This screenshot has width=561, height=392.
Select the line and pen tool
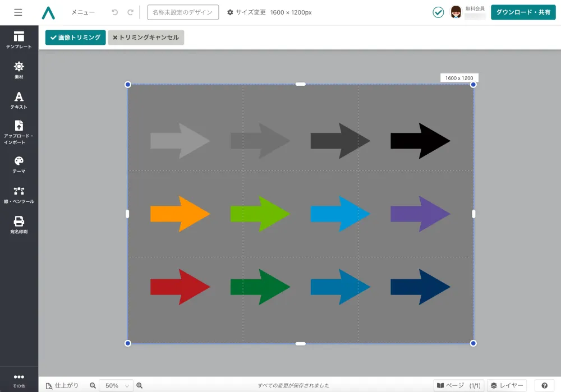(x=19, y=195)
